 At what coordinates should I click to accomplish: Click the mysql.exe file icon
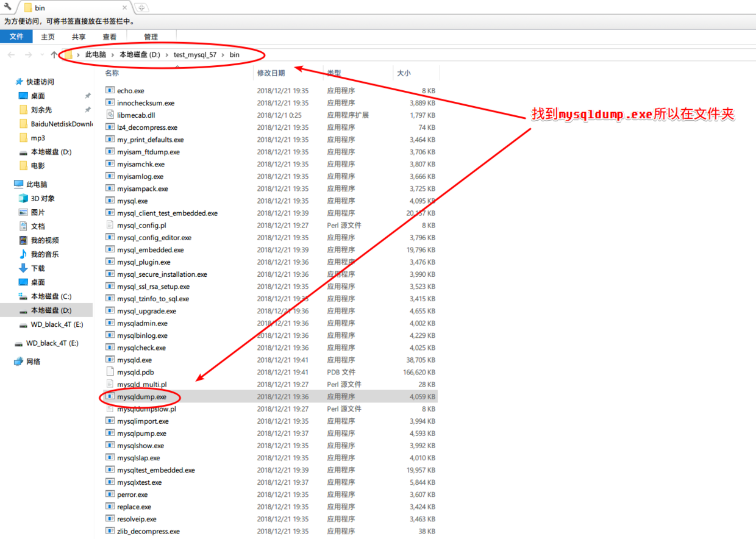(110, 201)
